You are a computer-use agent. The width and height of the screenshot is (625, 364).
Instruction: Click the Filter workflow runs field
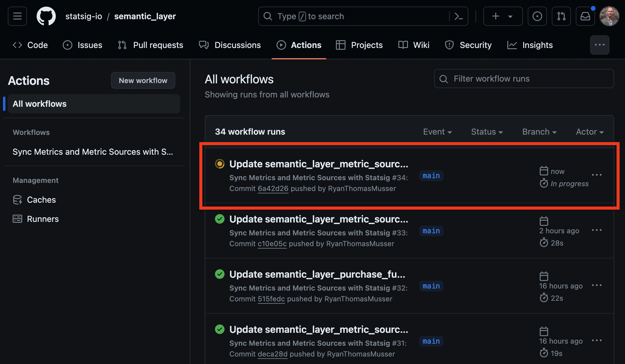(x=524, y=79)
